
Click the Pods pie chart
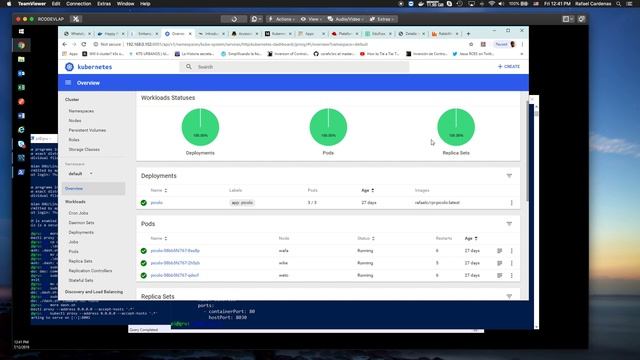328,127
